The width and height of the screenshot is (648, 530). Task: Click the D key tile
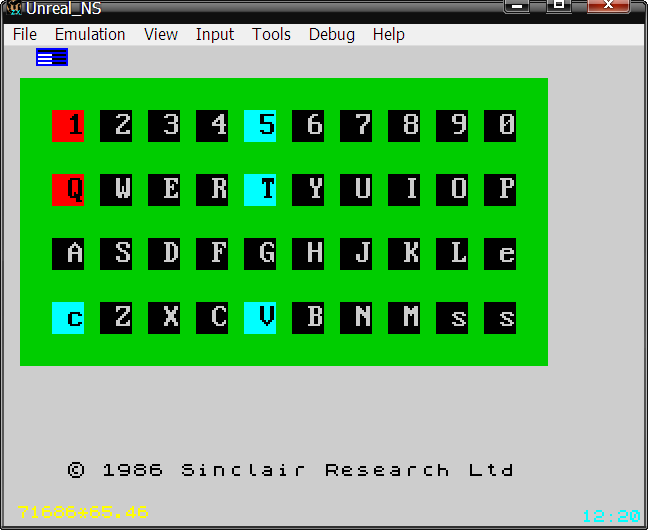tap(164, 254)
